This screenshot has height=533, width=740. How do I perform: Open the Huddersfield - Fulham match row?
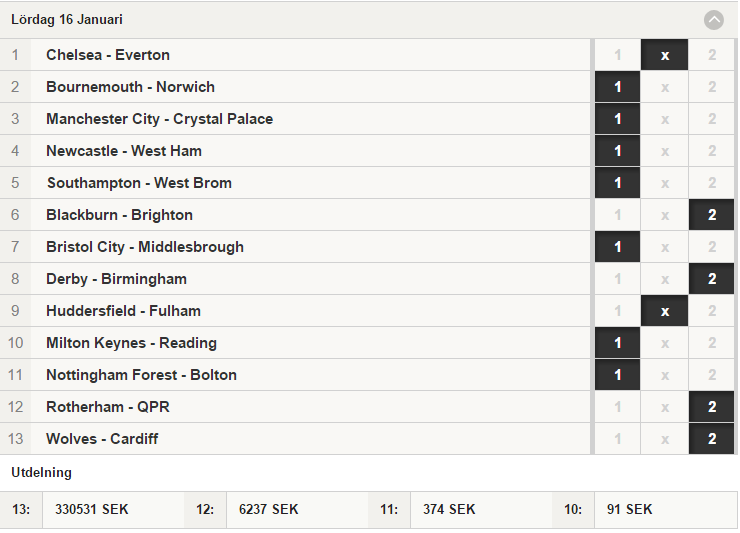pyautogui.click(x=295, y=311)
